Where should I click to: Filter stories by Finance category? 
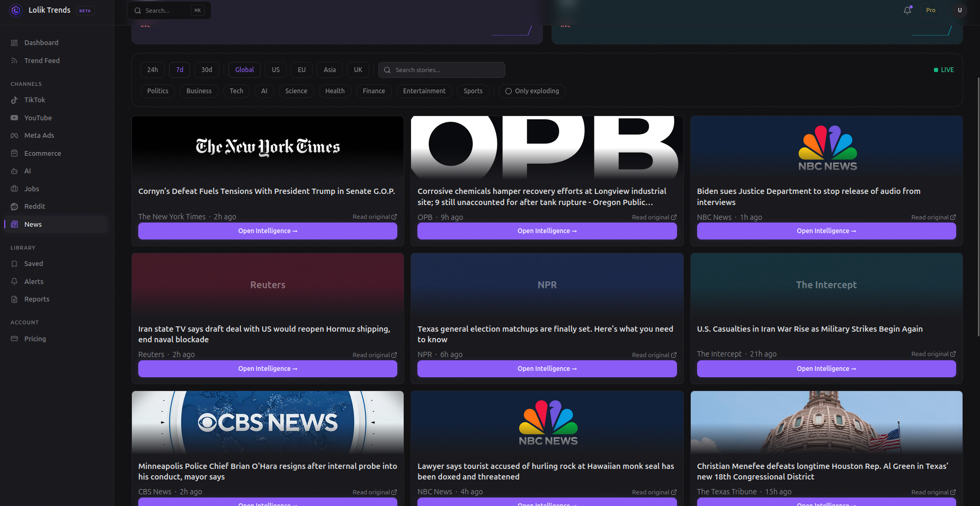pos(374,91)
